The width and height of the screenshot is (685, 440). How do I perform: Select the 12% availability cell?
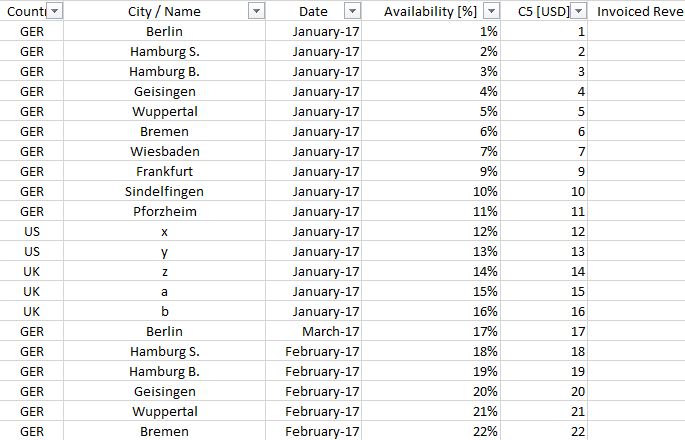[x=431, y=232]
